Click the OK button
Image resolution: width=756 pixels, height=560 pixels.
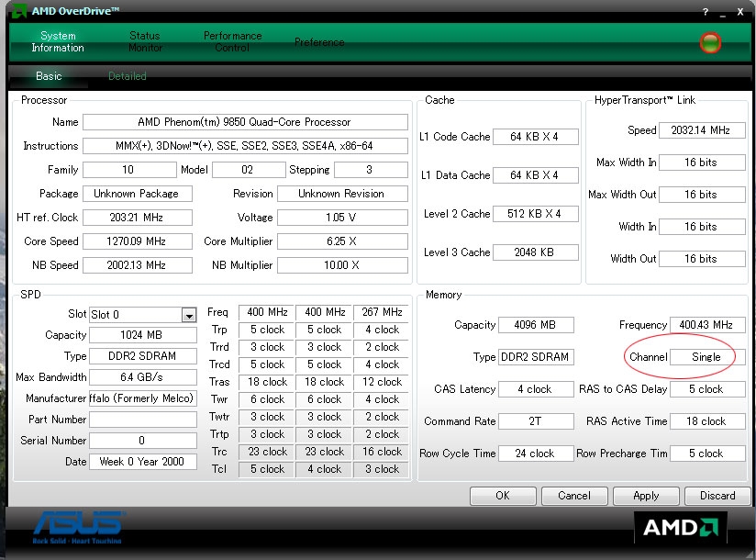coord(503,496)
